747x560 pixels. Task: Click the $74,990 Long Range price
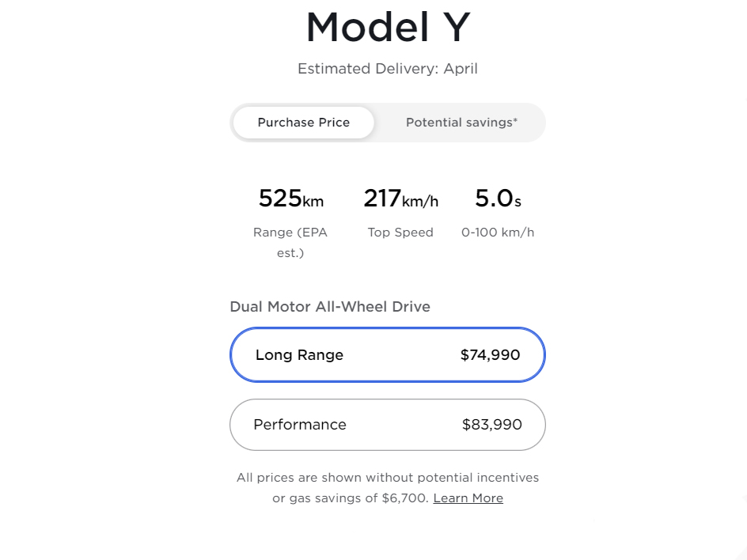490,355
